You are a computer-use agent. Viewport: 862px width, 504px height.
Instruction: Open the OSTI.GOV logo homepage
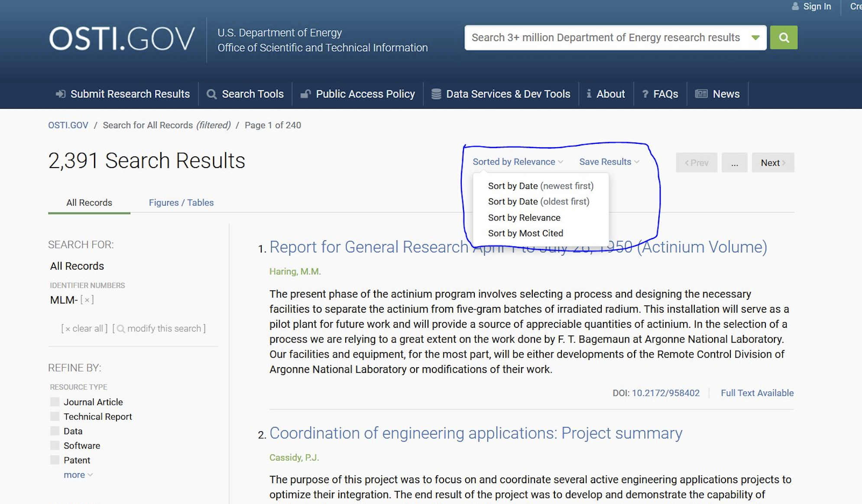pyautogui.click(x=122, y=39)
